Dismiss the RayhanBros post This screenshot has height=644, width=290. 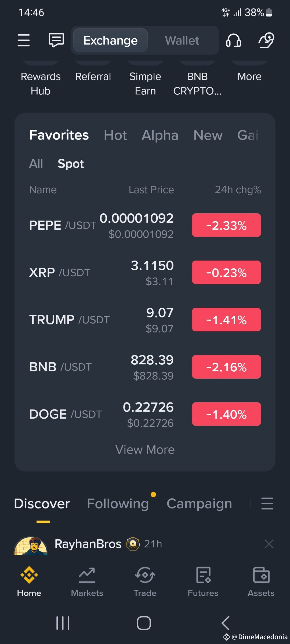point(269,544)
